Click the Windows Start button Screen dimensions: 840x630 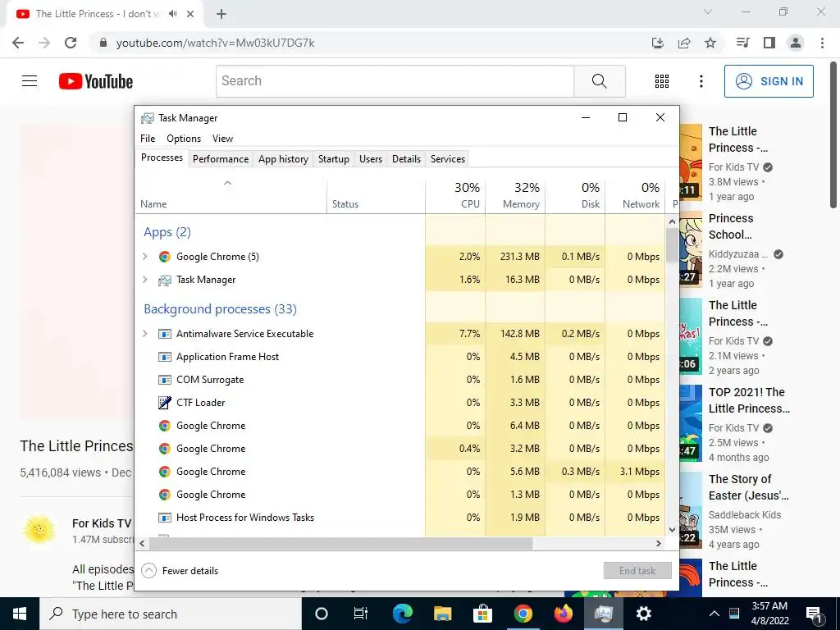click(20, 614)
